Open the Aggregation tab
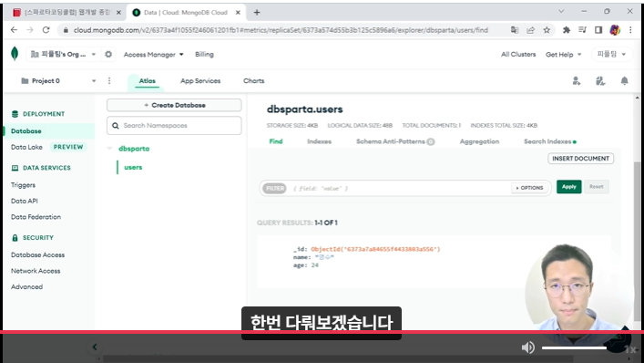This screenshot has width=644, height=363. [x=479, y=141]
